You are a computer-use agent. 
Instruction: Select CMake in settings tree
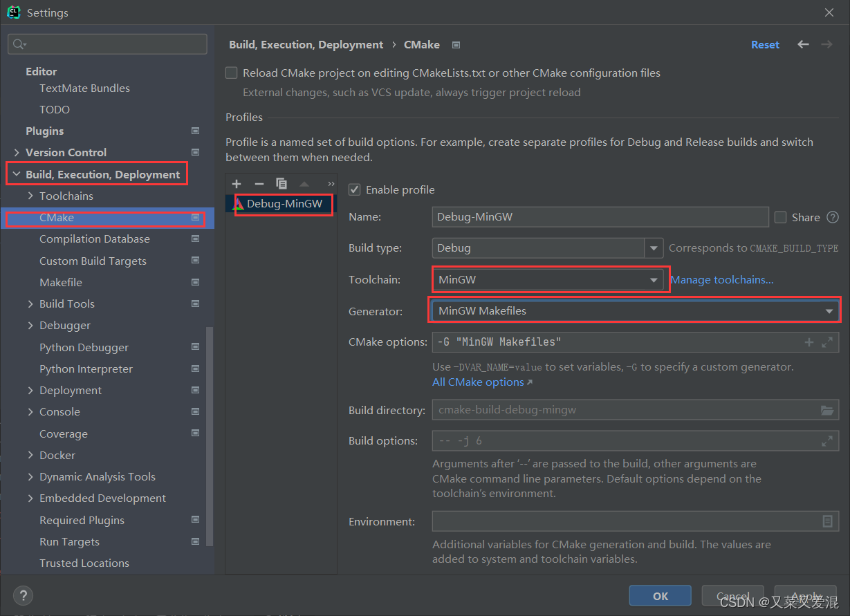point(107,217)
